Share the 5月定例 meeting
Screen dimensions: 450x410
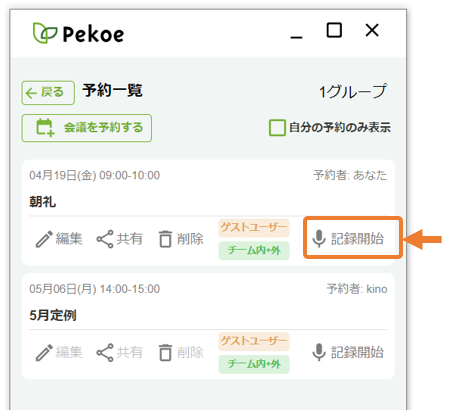coord(105,353)
